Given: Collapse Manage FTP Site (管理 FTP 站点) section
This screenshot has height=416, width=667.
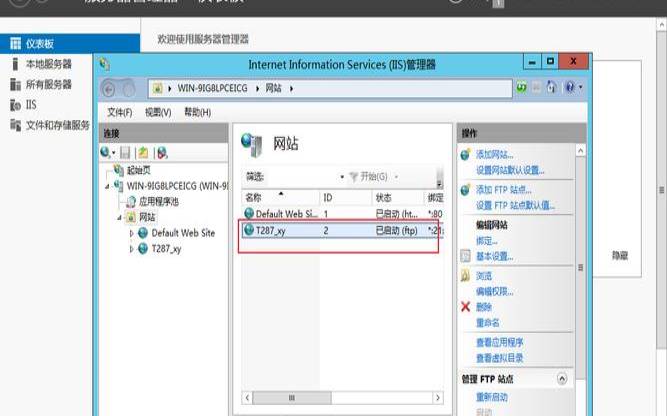Looking at the screenshot, I should [562, 379].
